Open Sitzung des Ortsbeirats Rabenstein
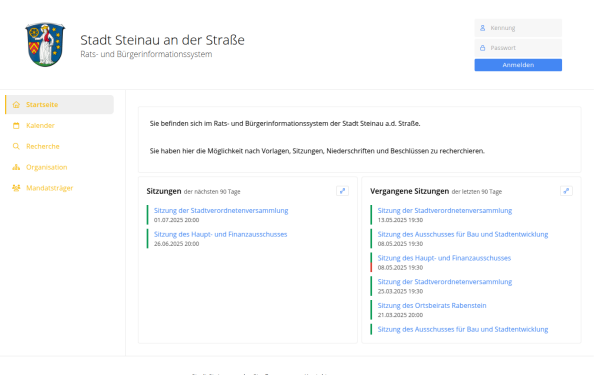Viewport: 600px width, 375px height. 432,305
